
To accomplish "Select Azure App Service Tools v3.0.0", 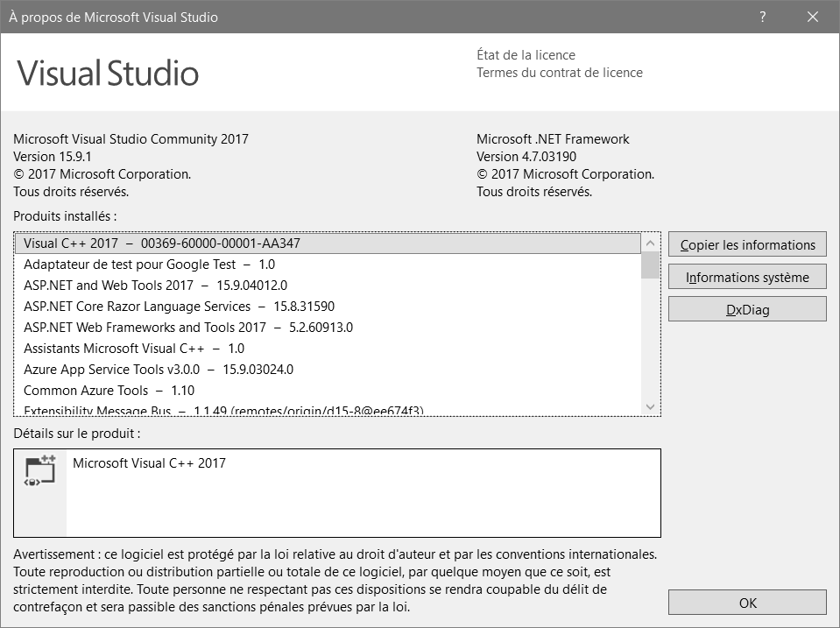I will tap(328, 370).
